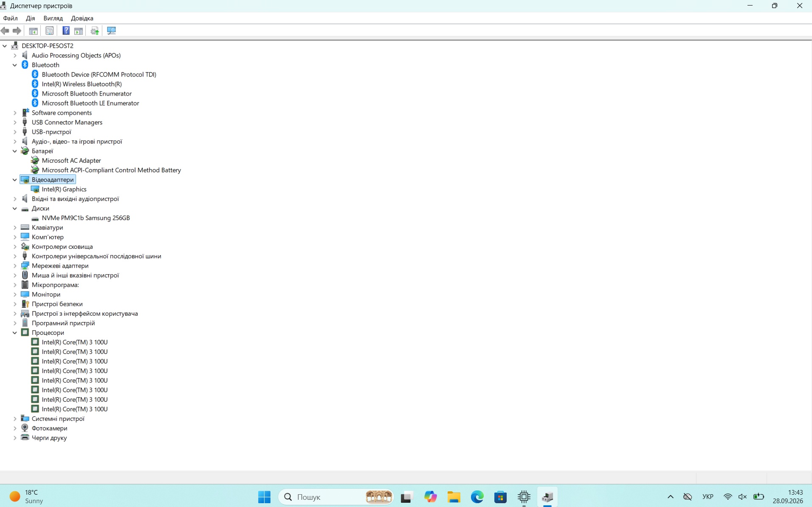This screenshot has width=812, height=507.
Task: Select NVMe PM9C1b Samsung 256GB disk
Action: [x=86, y=218]
